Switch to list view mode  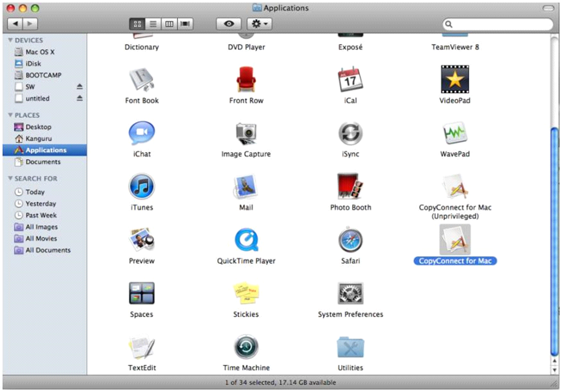(153, 24)
